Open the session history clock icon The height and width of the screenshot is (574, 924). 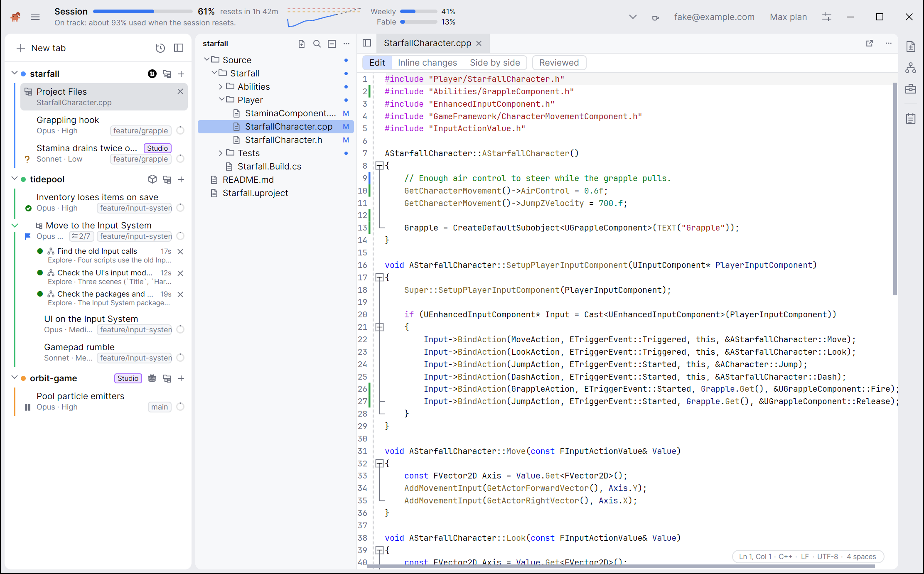pos(160,48)
